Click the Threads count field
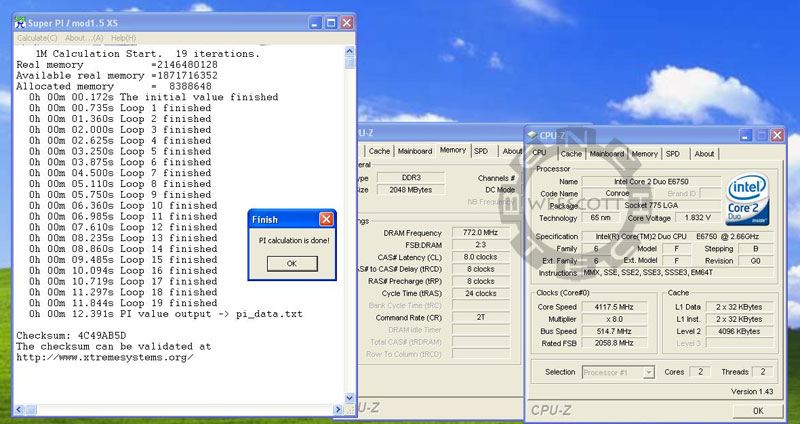The image size is (800, 424). (763, 372)
